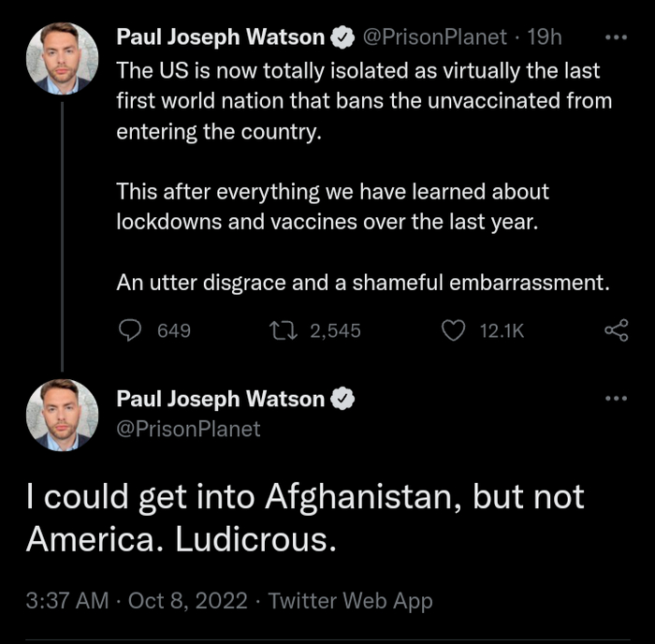Click the 649 reply count

(174, 330)
